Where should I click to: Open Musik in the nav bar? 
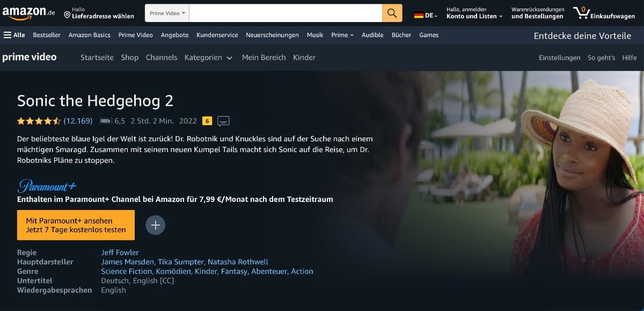[x=315, y=35]
